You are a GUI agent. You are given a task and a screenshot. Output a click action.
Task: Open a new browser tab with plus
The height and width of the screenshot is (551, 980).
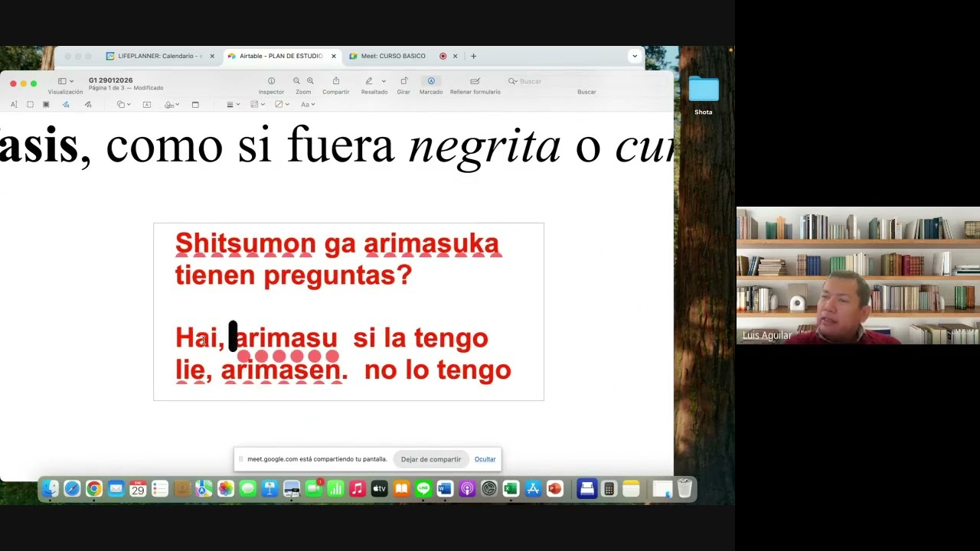point(473,56)
